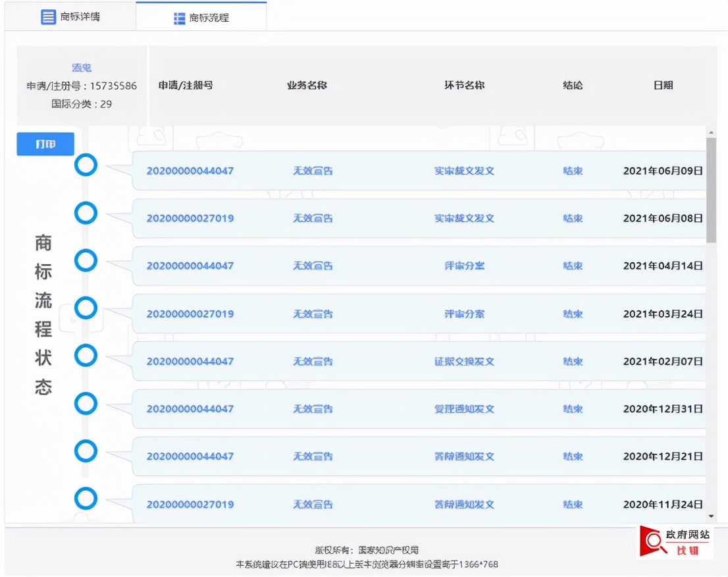Open number 20200000027019 dated 2021年06月08日

pos(190,218)
